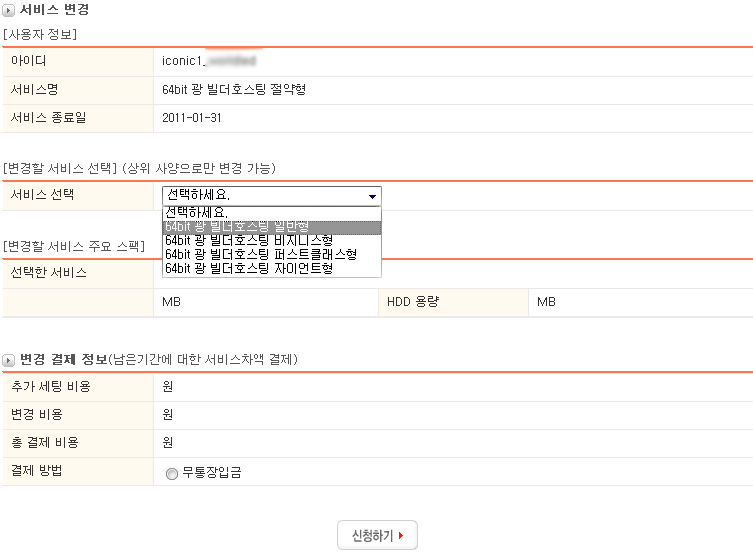This screenshot has width=753, height=557.
Task: Select 64bit 광 빌더호스팅 비지니스형 option
Action: (x=272, y=241)
